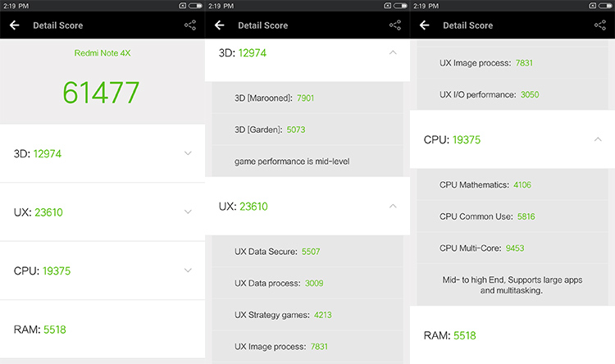The height and width of the screenshot is (364, 615).
Task: Expand the CPU: 19375 chevron on the left screen
Action: (x=188, y=271)
